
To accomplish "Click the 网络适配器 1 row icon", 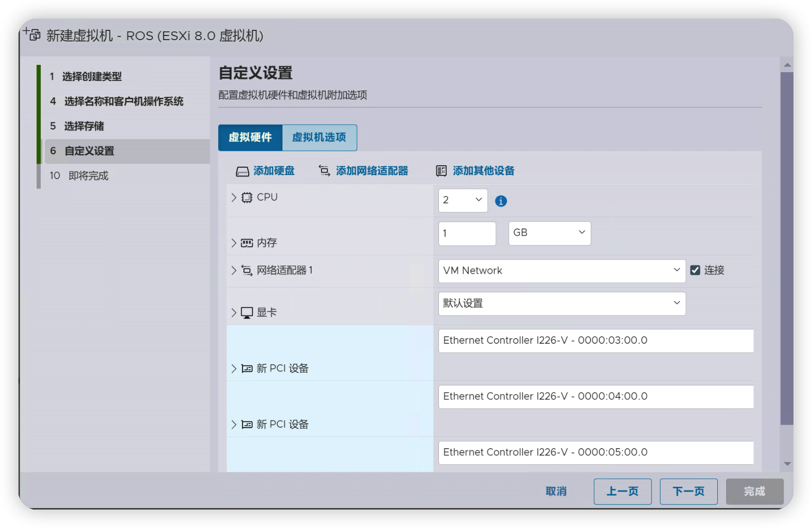I will (x=247, y=271).
